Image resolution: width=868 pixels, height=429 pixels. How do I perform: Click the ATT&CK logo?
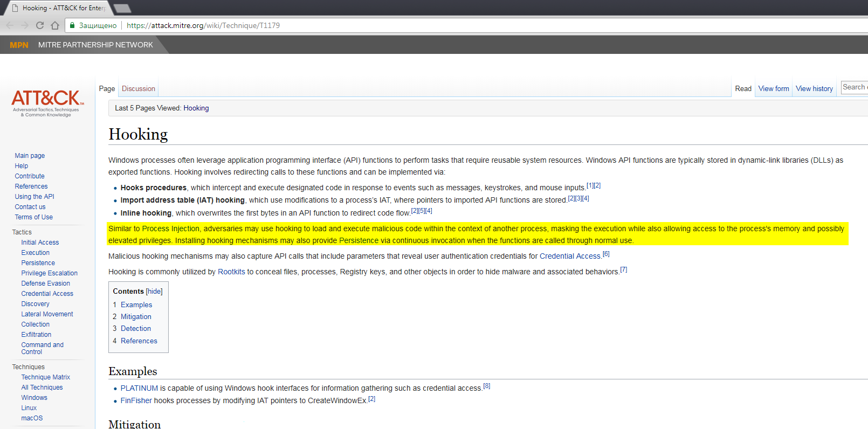[x=46, y=102]
